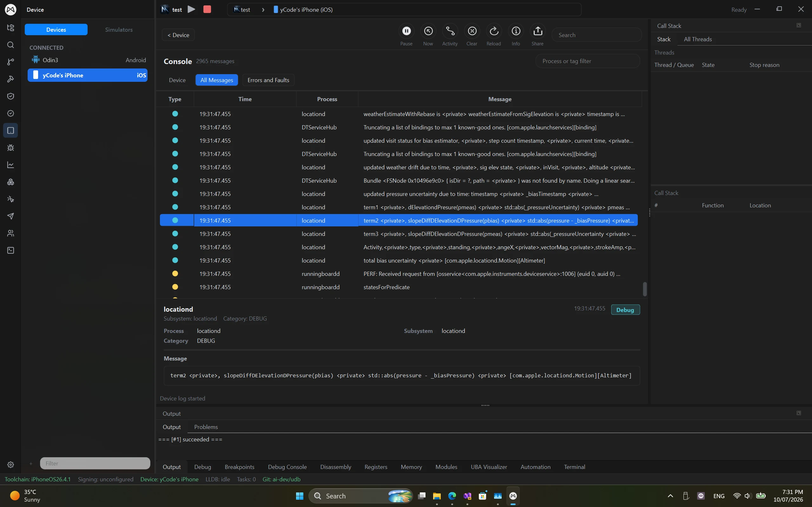Click the device Filter input field

point(95,464)
